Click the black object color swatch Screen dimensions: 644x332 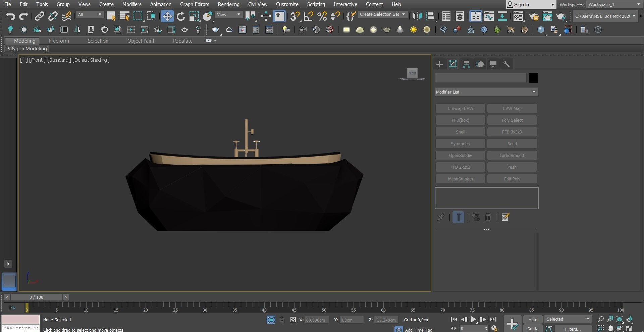click(533, 78)
